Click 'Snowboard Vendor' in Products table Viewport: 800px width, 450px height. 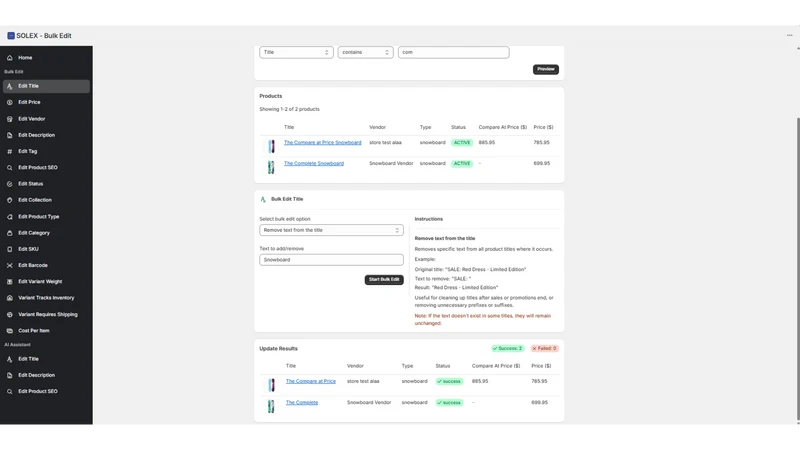pos(391,163)
